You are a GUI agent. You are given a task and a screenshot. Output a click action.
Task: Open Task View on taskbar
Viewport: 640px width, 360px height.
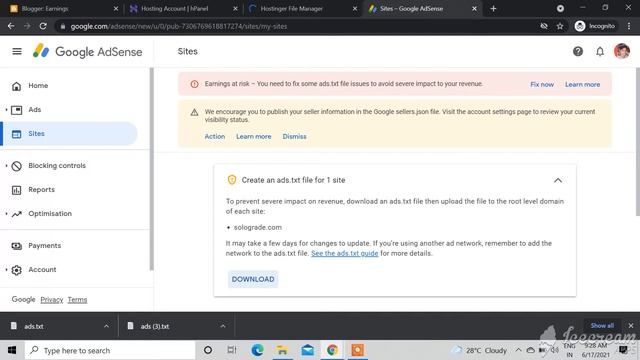click(x=232, y=350)
